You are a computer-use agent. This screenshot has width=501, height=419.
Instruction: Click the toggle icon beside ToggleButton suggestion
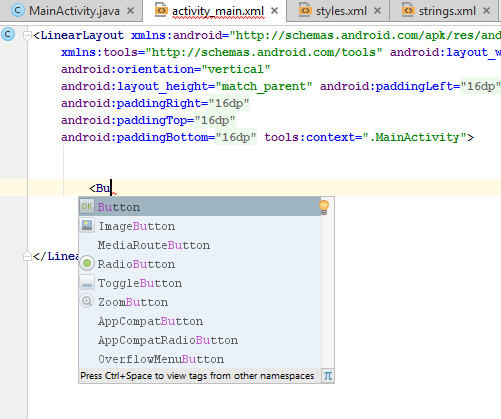pyautogui.click(x=87, y=283)
